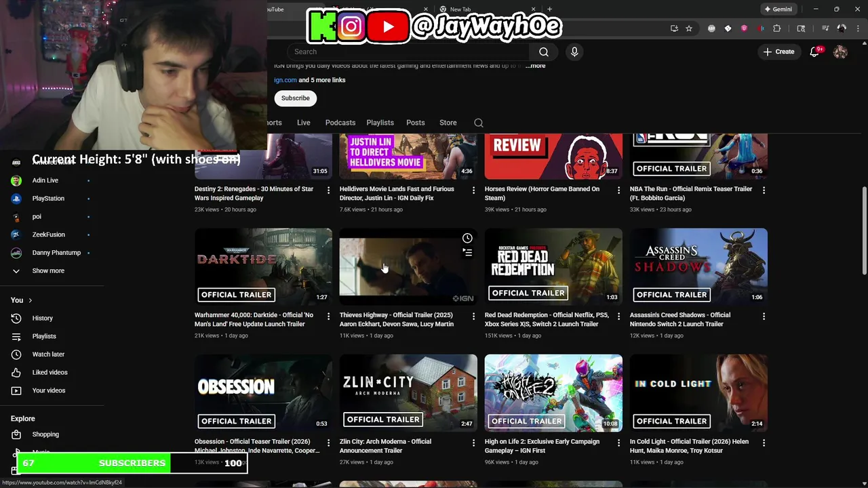The width and height of the screenshot is (868, 488).
Task: Click the Subscribe button
Action: [296, 98]
